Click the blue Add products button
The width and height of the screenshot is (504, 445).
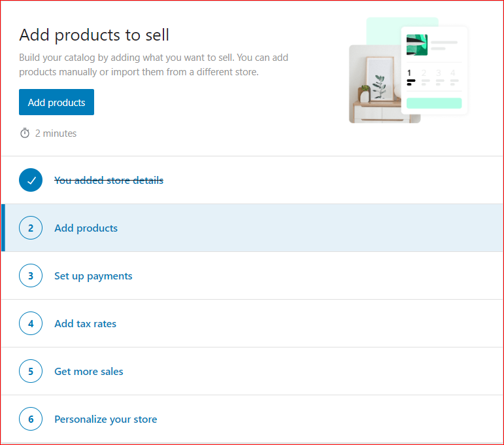pos(56,102)
